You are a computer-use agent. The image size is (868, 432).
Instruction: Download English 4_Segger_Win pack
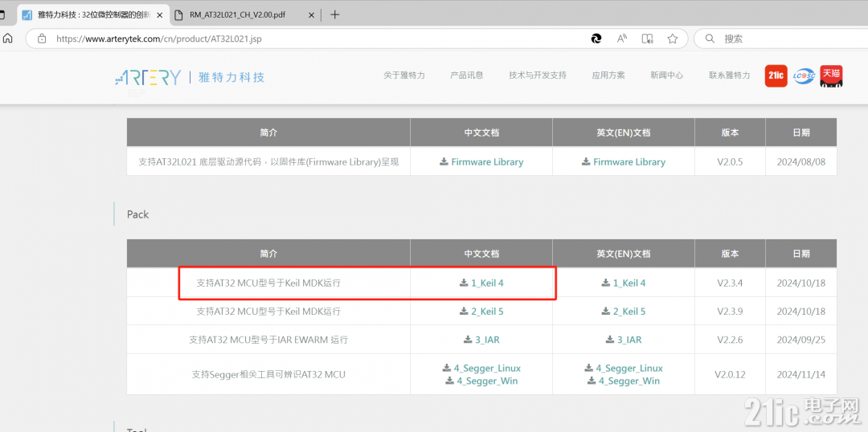(x=624, y=381)
